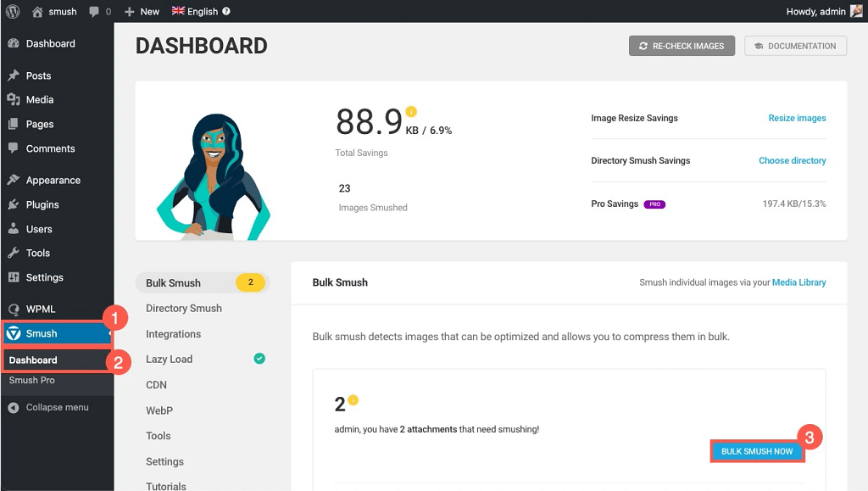Screen dimensions: 868x491
Task: Open the Integrations tab
Action: 173,334
